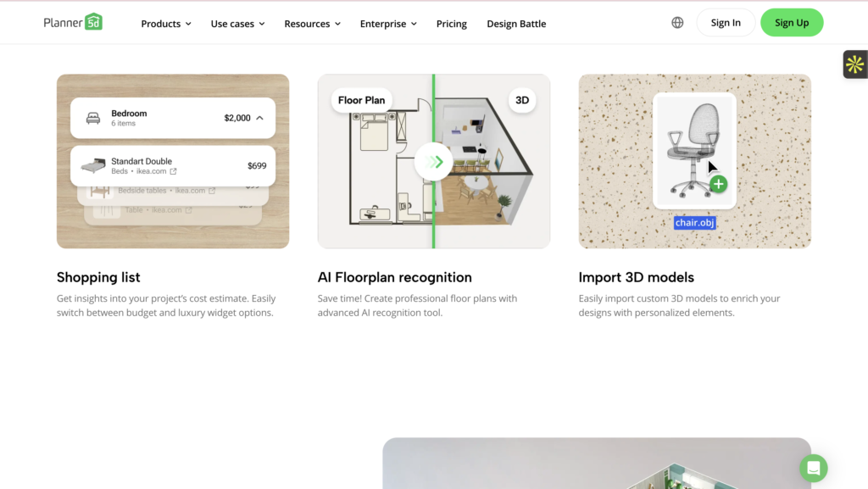This screenshot has height=489, width=868.
Task: Open the Enterprise dropdown menu
Action: (x=388, y=24)
